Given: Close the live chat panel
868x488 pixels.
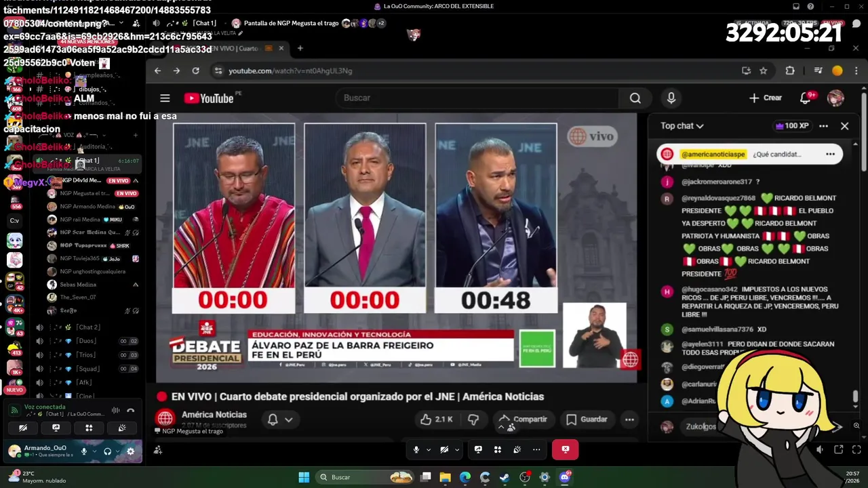Looking at the screenshot, I should (844, 126).
